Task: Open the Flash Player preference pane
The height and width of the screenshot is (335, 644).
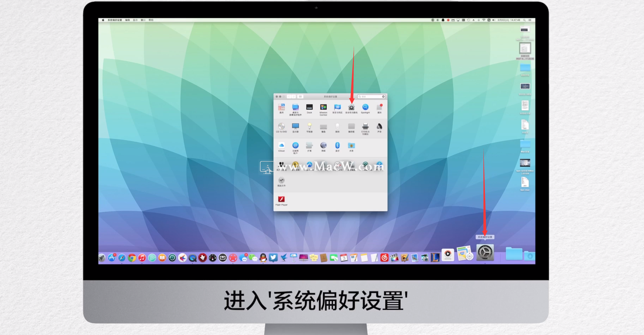Action: click(x=282, y=201)
